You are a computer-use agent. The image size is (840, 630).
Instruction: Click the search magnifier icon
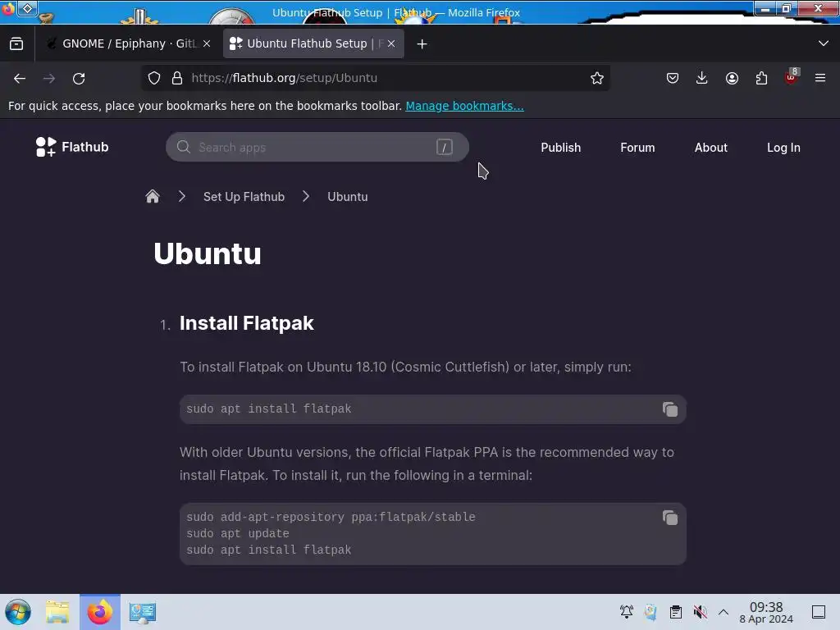click(x=184, y=148)
